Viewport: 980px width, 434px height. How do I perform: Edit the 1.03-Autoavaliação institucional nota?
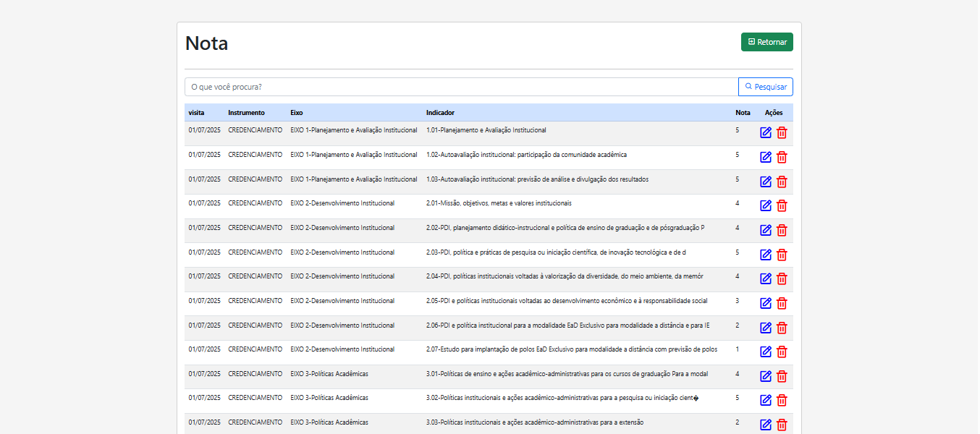[766, 182]
